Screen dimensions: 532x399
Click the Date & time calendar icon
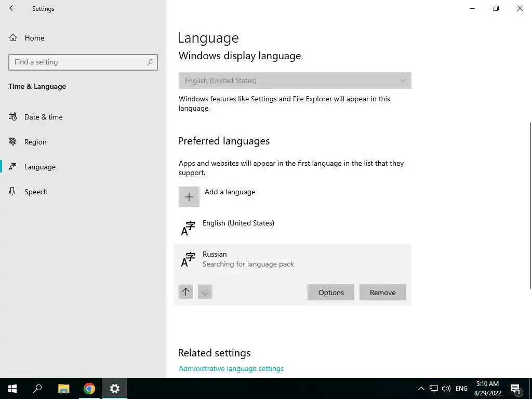[x=12, y=117]
